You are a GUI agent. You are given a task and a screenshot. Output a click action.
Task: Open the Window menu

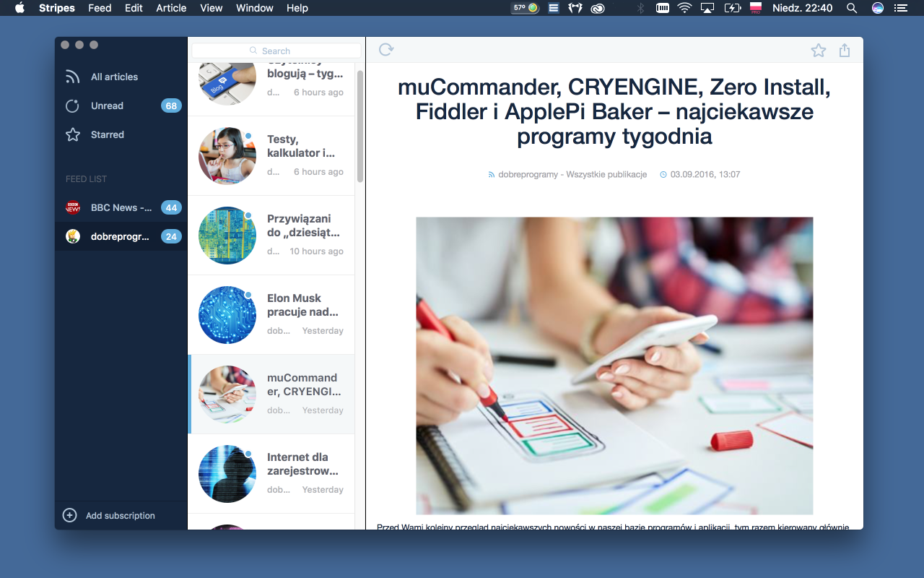255,8
